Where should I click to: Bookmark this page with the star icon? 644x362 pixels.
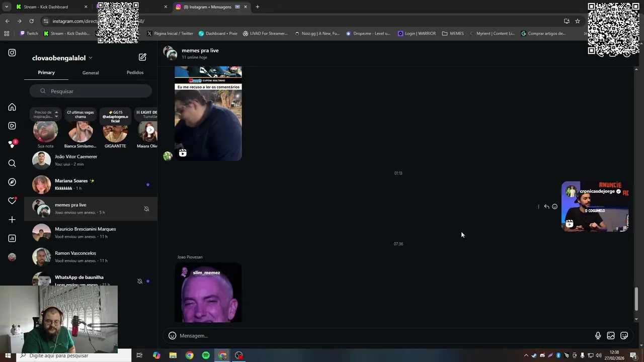tap(578, 21)
